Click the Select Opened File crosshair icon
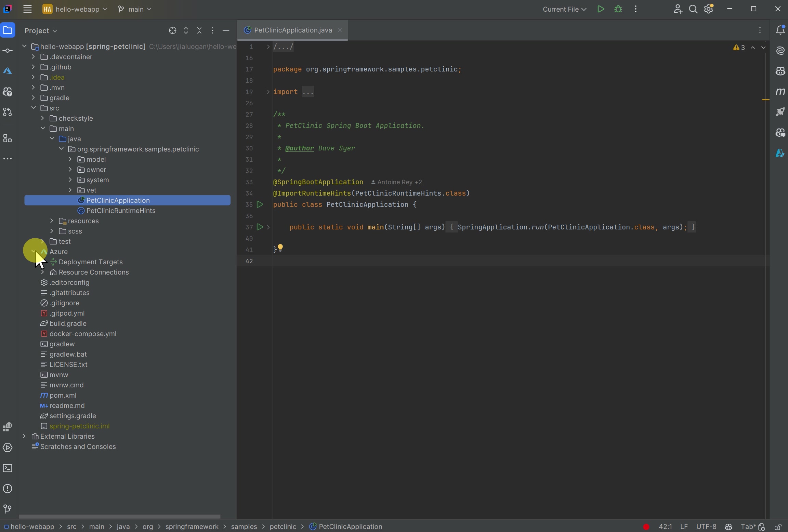This screenshot has width=788, height=532. (x=172, y=31)
